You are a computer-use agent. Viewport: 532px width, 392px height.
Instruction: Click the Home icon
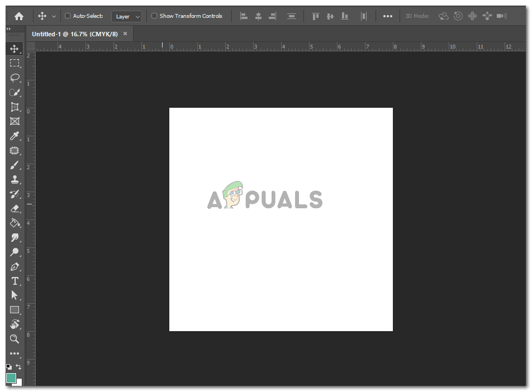point(19,16)
